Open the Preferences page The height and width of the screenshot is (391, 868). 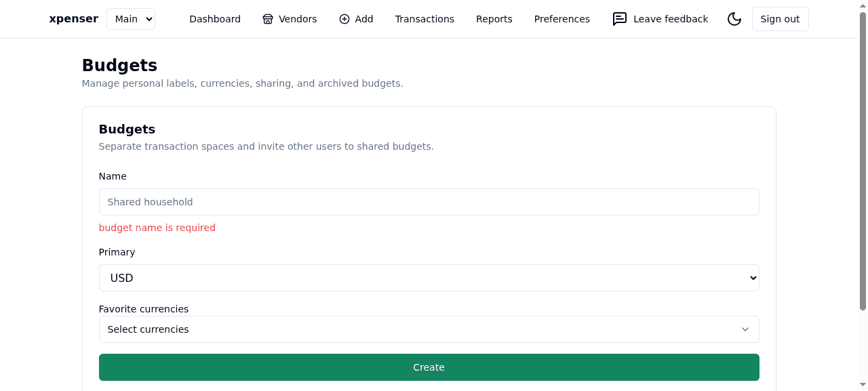[562, 19]
